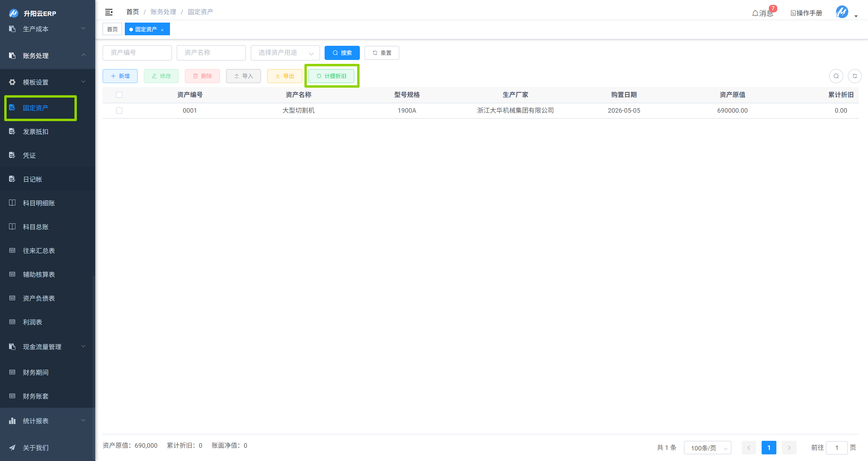Open 科目总账 in the sidebar
The image size is (868, 461).
pos(48,227)
